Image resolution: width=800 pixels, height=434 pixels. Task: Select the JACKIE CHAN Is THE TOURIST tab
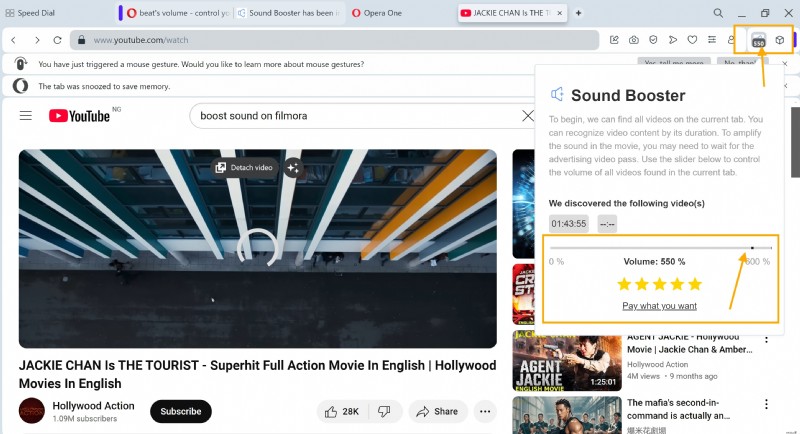512,13
